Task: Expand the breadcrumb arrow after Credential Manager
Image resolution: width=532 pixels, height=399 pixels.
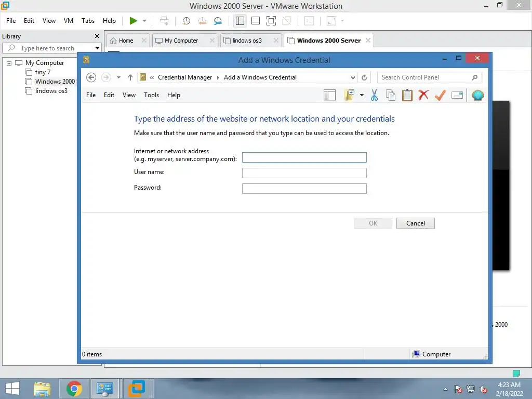Action: coord(218,77)
